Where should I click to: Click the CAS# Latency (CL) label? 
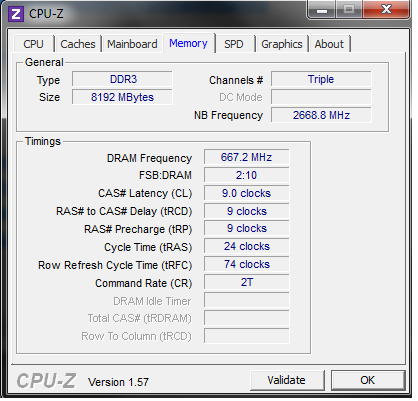tap(145, 193)
